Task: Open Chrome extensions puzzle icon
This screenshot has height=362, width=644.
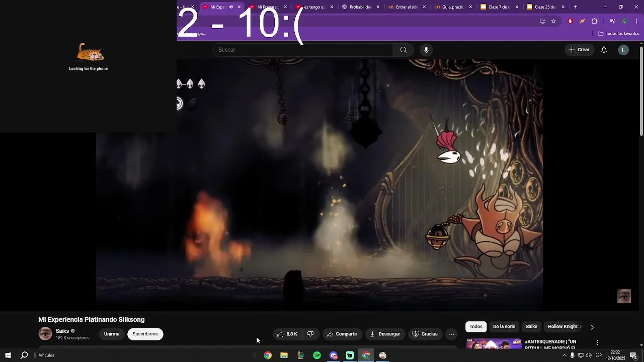Action: pos(595,21)
